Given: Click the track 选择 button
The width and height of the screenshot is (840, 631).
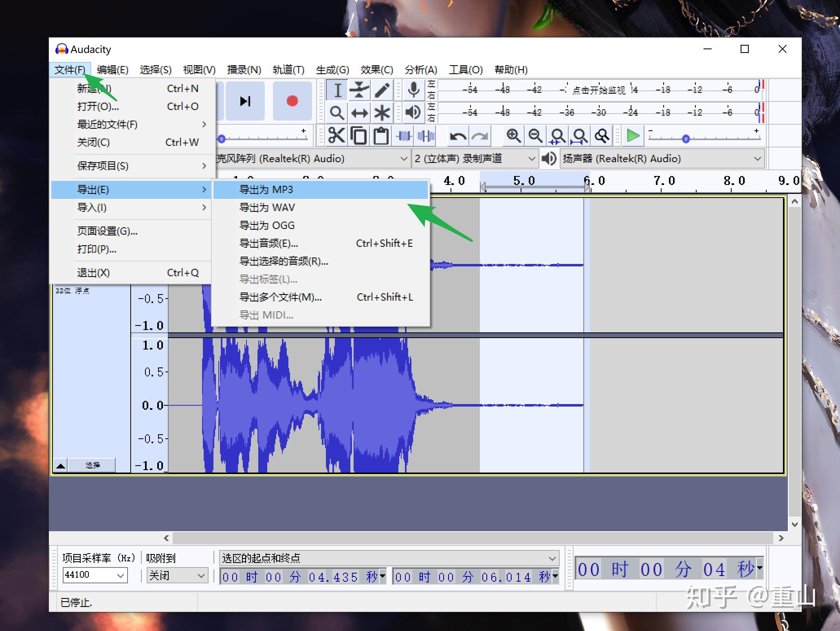Looking at the screenshot, I should pyautogui.click(x=92, y=465).
